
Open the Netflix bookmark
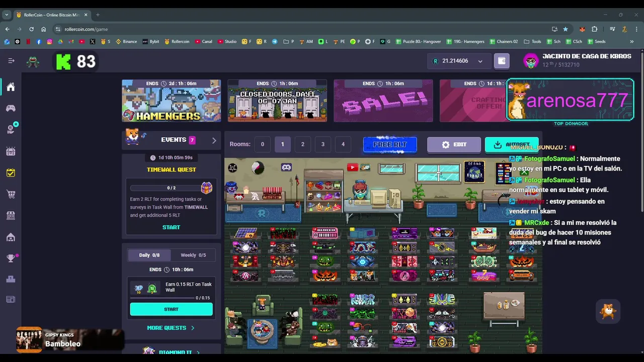[x=28, y=42]
